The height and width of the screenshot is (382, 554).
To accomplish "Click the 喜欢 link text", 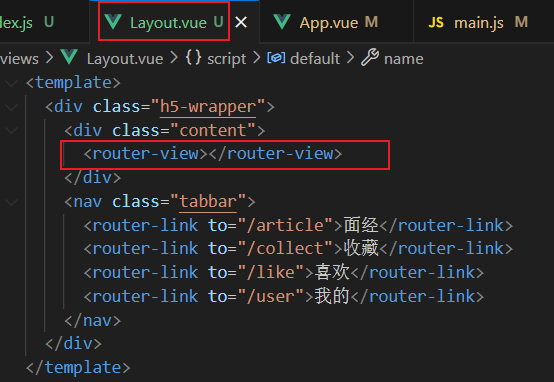I will coord(332,272).
